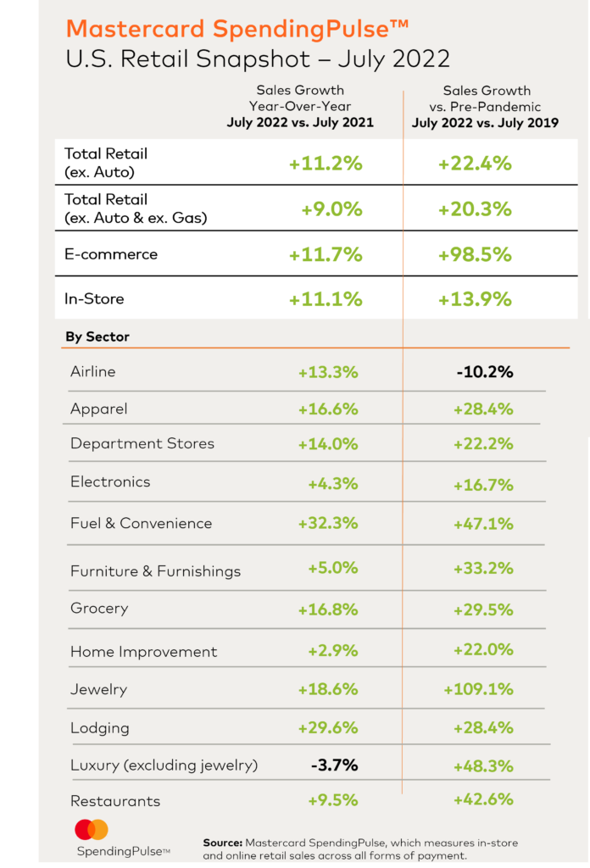Click the Lodging sector label

tap(100, 728)
